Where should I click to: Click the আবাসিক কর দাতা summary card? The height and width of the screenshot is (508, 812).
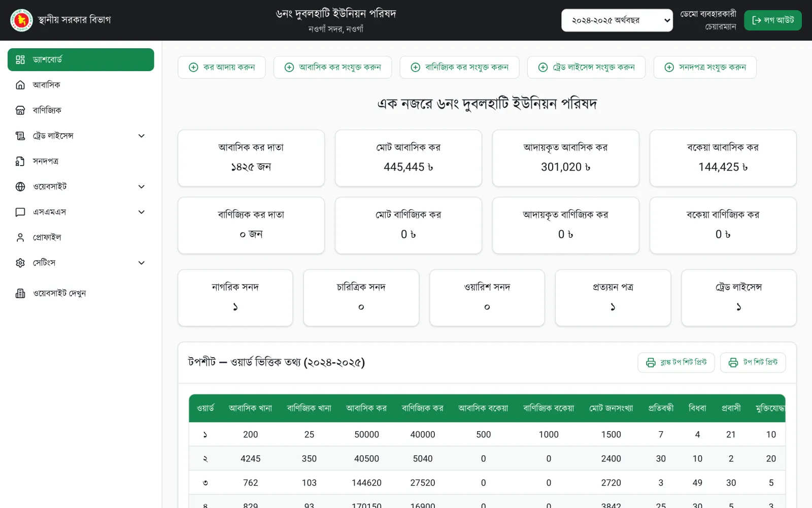(x=251, y=158)
